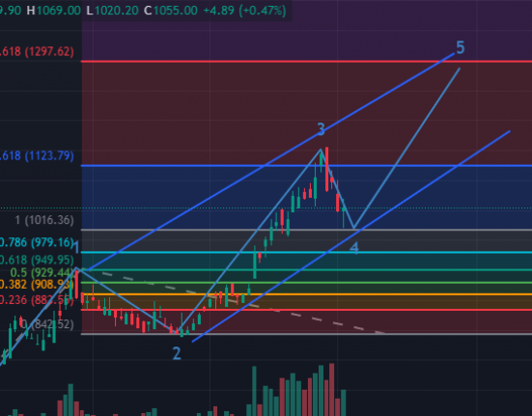The width and height of the screenshot is (532, 416).
Task: Click the tallest red volume bar
Action: point(331,390)
